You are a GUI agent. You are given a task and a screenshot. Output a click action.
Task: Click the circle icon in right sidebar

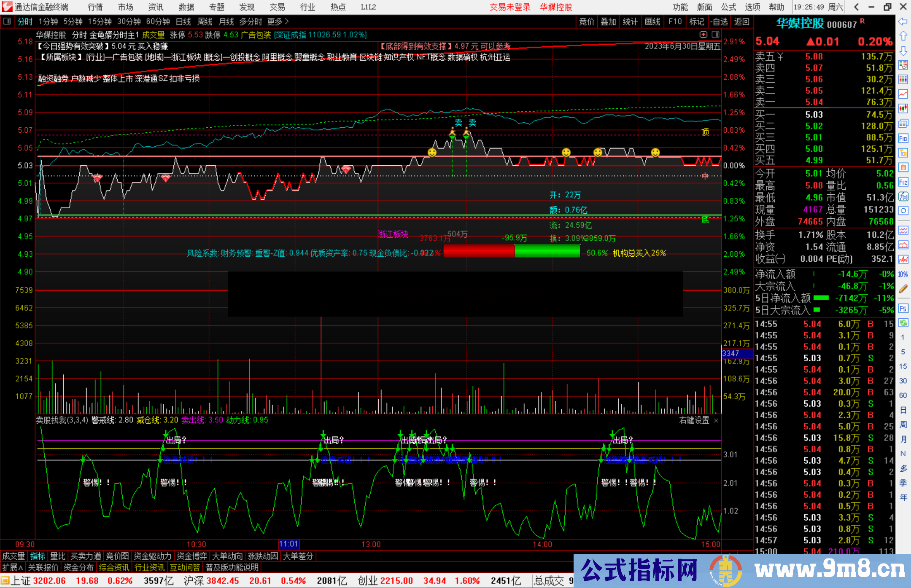pyautogui.click(x=903, y=211)
